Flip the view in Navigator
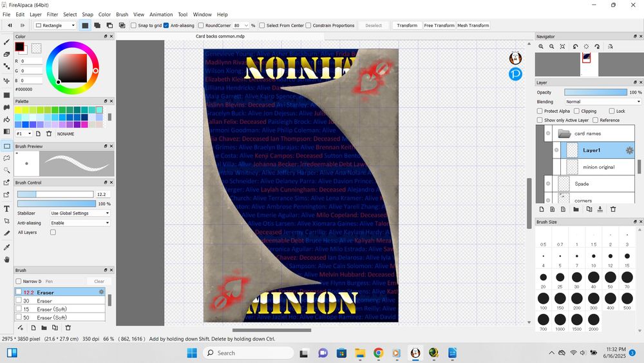Screen dimensions: 644x363 pos(611,46)
